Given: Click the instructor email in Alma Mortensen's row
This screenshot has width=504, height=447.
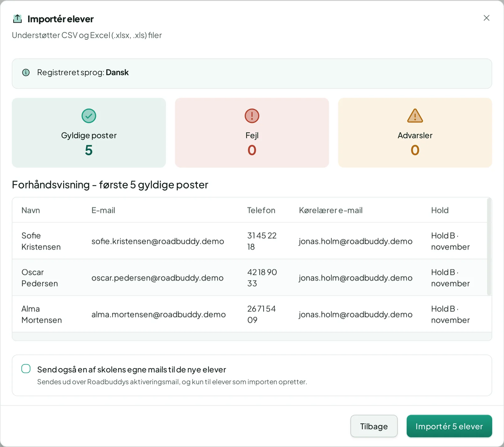Looking at the screenshot, I should 356,314.
